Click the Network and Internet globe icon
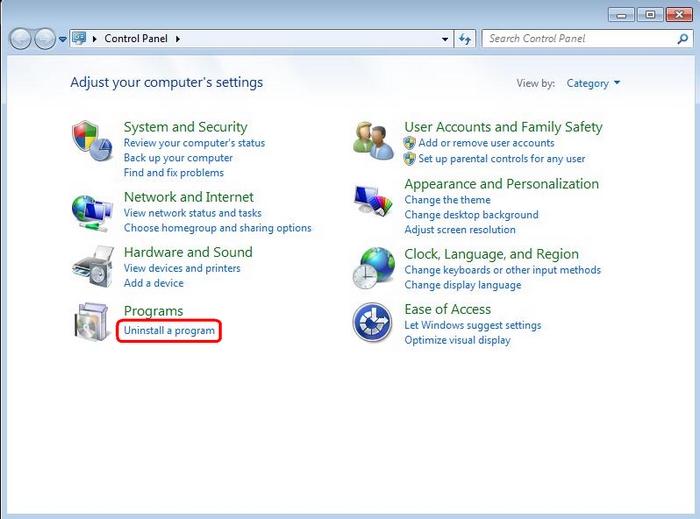 (x=92, y=209)
